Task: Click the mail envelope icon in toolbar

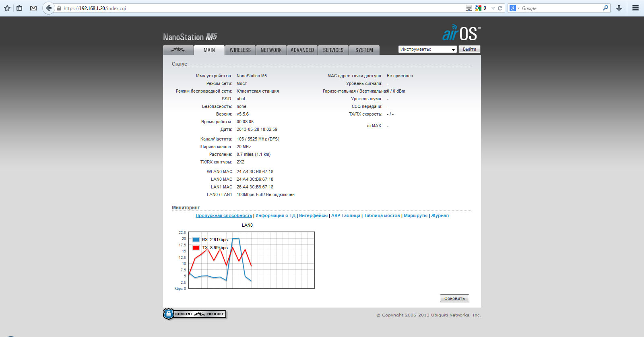Action: [33, 8]
